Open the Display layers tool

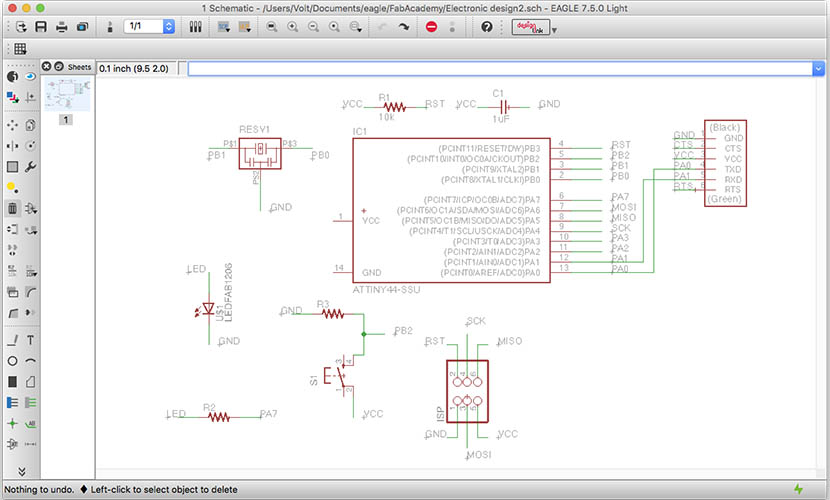click(12, 97)
